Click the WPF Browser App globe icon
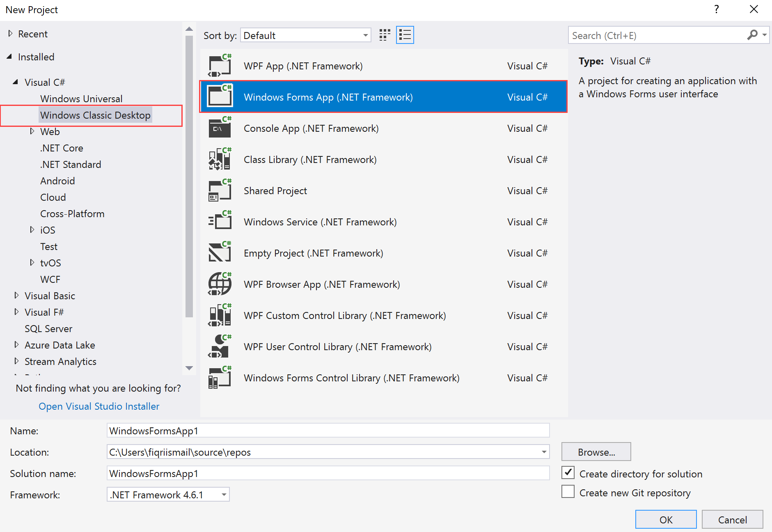Image resolution: width=772 pixels, height=532 pixels. 220,284
